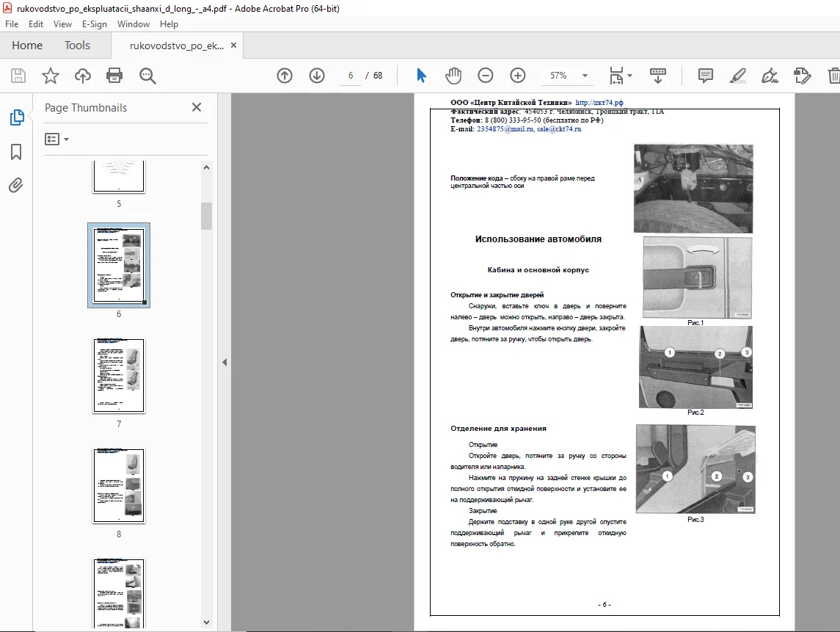840x632 pixels.
Task: Collapse navigation pane with left arrow
Action: pyautogui.click(x=224, y=363)
